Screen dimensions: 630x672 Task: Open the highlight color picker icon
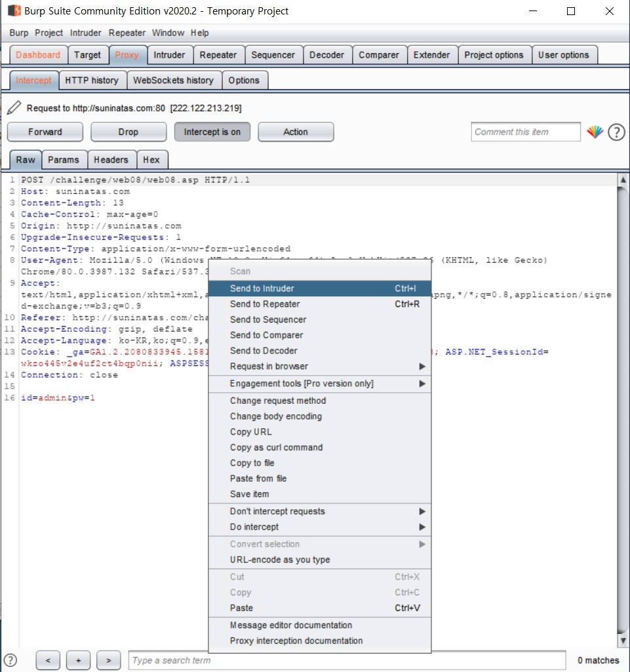point(595,132)
